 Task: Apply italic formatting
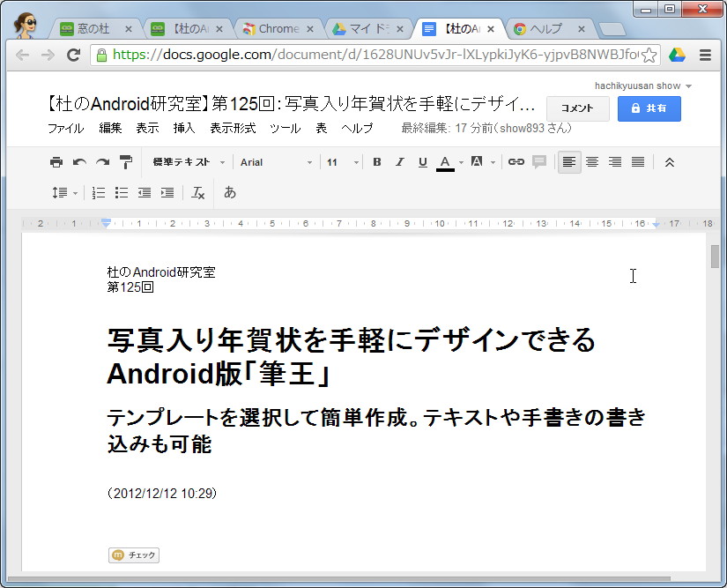coord(397,162)
